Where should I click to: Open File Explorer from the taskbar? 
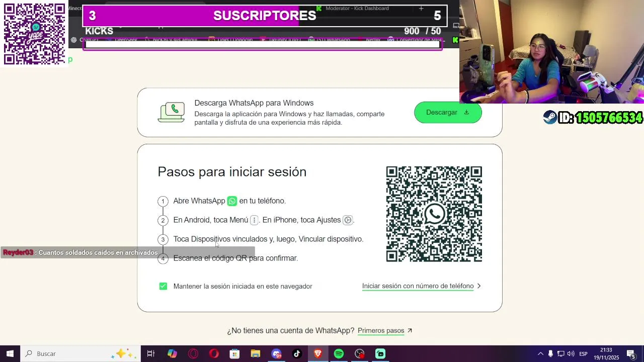point(255,354)
